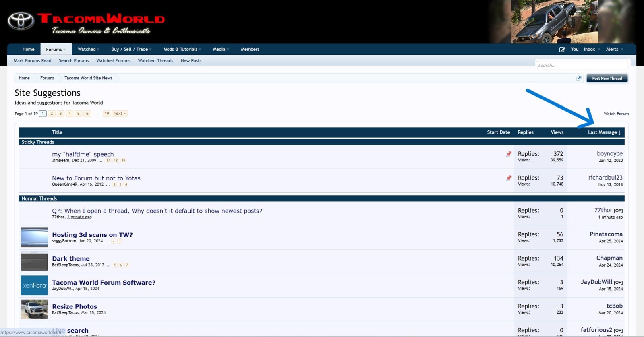Click the xenForo thumbnail image
The width and height of the screenshot is (644, 337).
click(34, 285)
